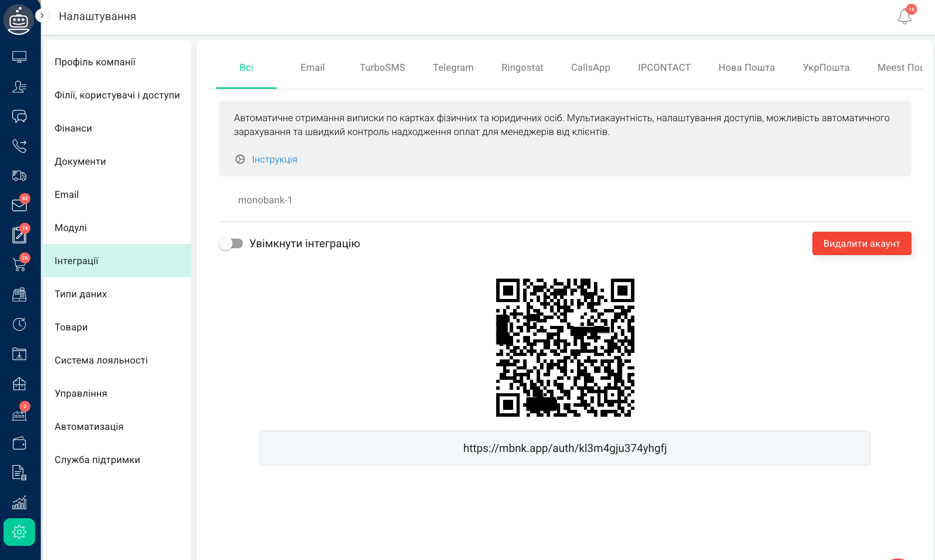The image size is (935, 560).
Task: Switch to the Meest Пошта tab
Action: (x=900, y=68)
